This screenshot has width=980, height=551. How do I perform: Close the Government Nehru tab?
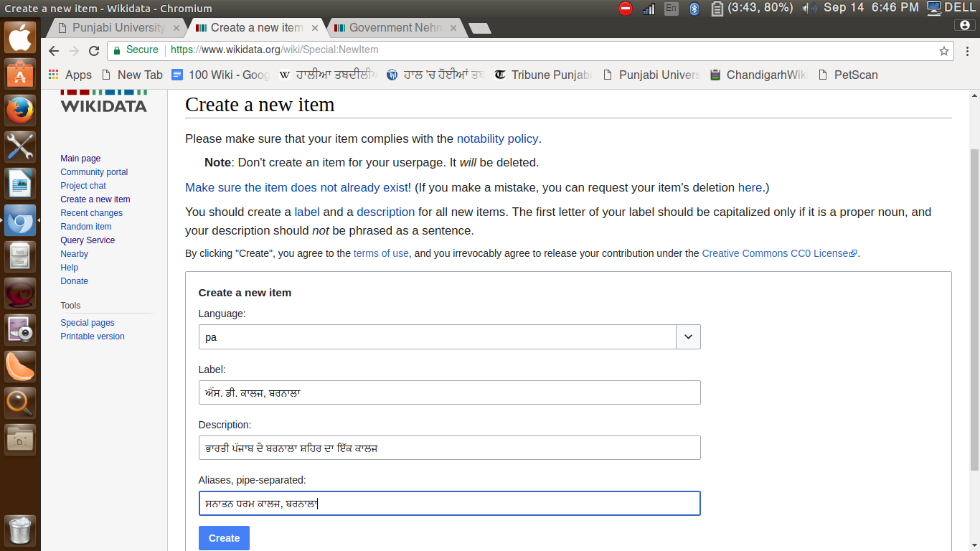[454, 28]
